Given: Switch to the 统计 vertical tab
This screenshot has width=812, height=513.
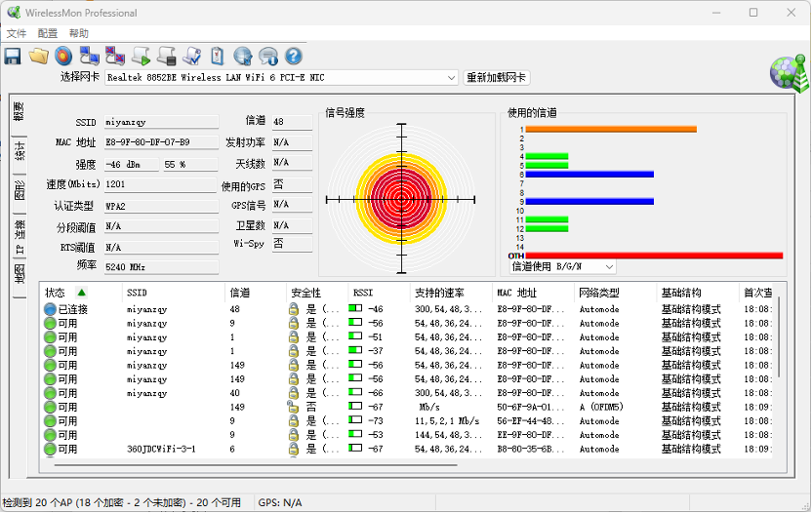Looking at the screenshot, I should [20, 151].
